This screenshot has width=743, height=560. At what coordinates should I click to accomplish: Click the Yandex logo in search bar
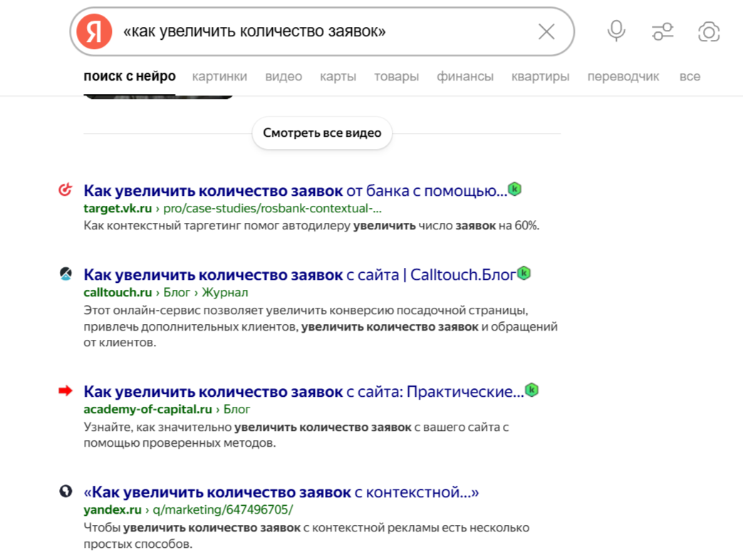(94, 32)
